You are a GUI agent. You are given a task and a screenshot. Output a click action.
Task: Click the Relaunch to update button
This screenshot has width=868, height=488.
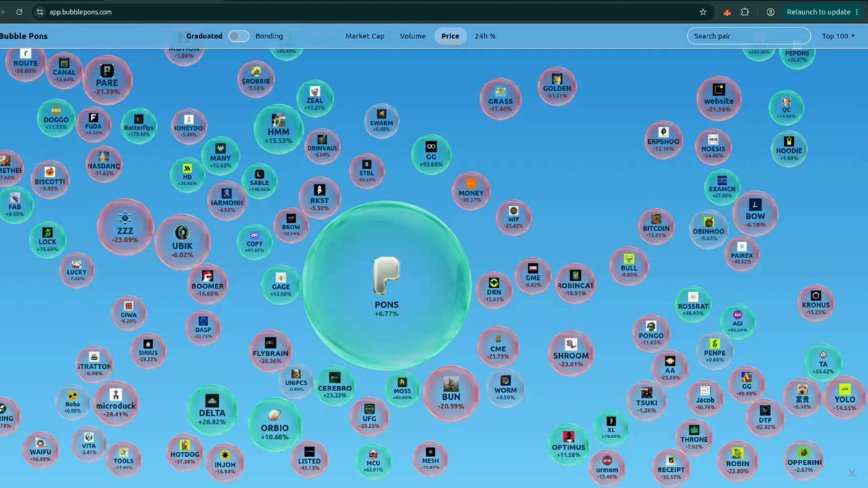click(823, 12)
